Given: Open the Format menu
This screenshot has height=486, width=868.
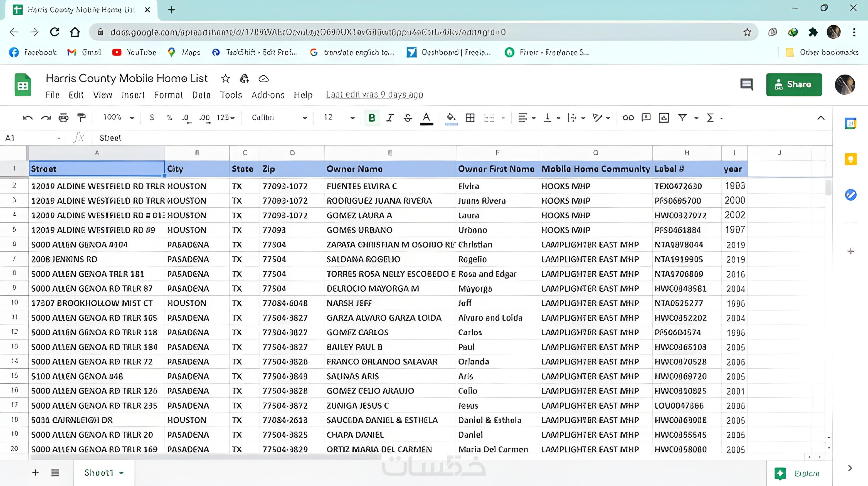Looking at the screenshot, I should pos(168,95).
